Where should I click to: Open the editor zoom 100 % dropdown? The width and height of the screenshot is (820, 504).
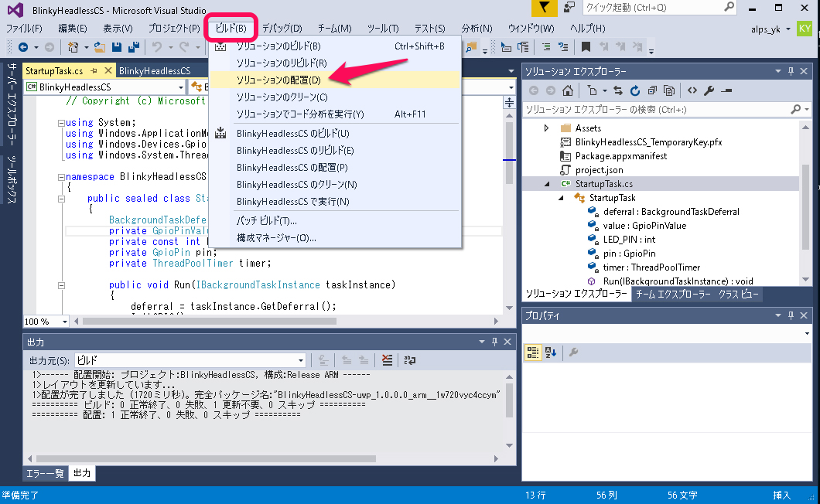(65, 322)
